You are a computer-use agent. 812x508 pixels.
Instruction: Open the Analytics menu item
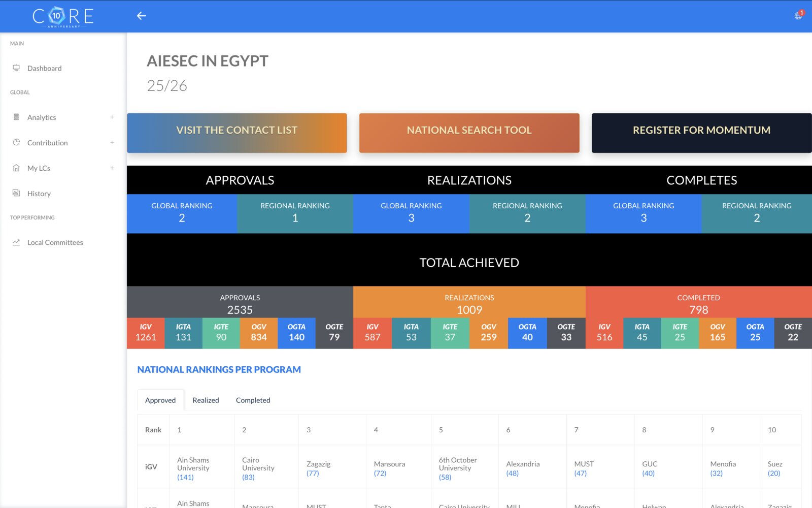[63, 117]
